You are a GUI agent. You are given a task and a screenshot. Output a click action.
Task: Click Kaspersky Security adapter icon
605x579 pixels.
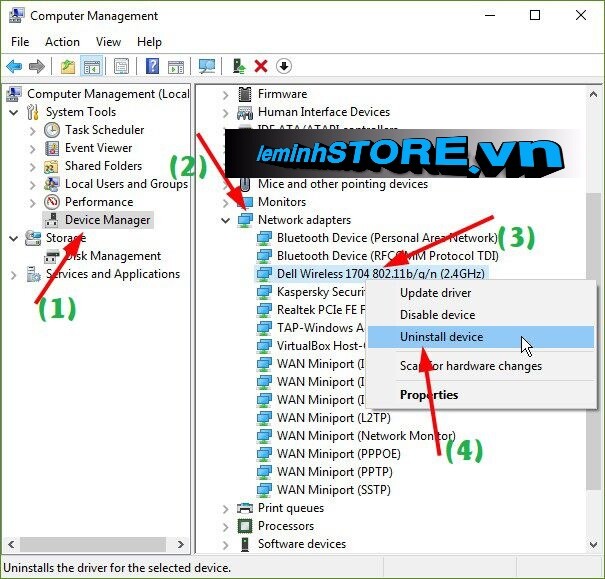click(264, 292)
